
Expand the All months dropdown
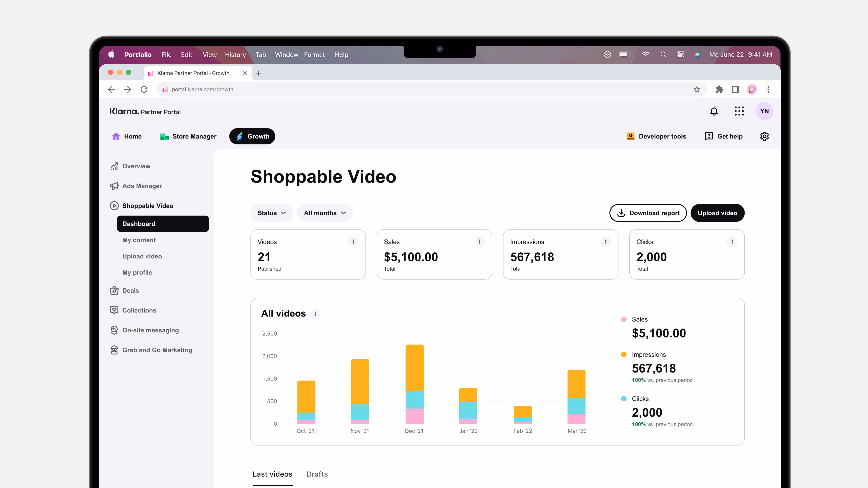325,213
